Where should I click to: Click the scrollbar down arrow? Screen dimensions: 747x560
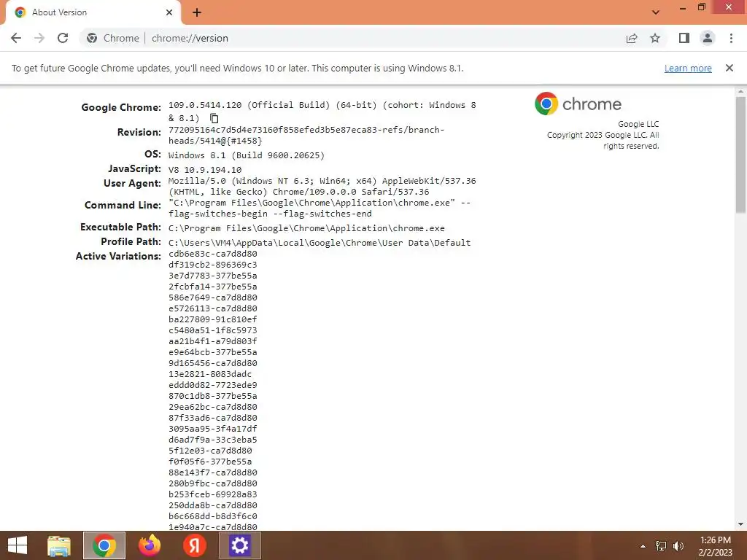740,525
